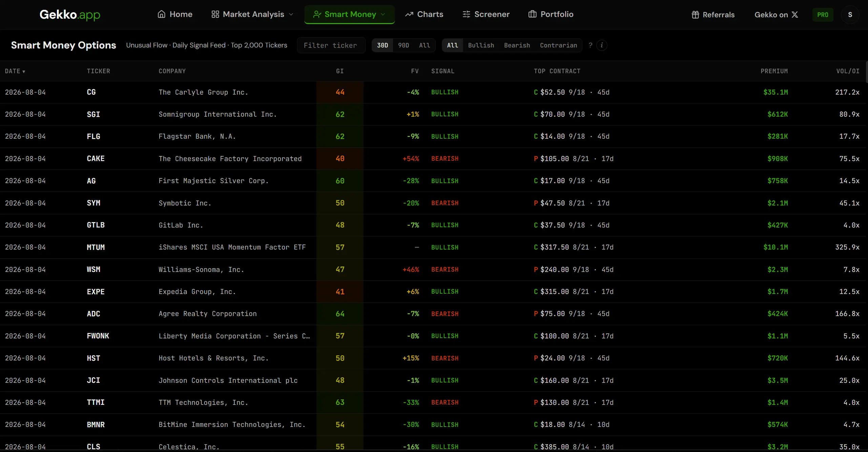Filter signals by Contrarian
This screenshot has width=868, height=452.
click(x=558, y=45)
